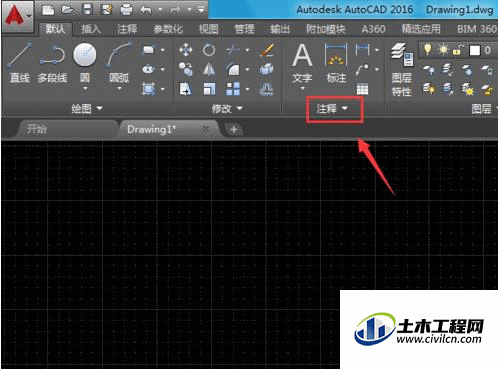The image size is (498, 369).
Task: Open the Linear dimension dropdown arrow
Action: coord(377,50)
